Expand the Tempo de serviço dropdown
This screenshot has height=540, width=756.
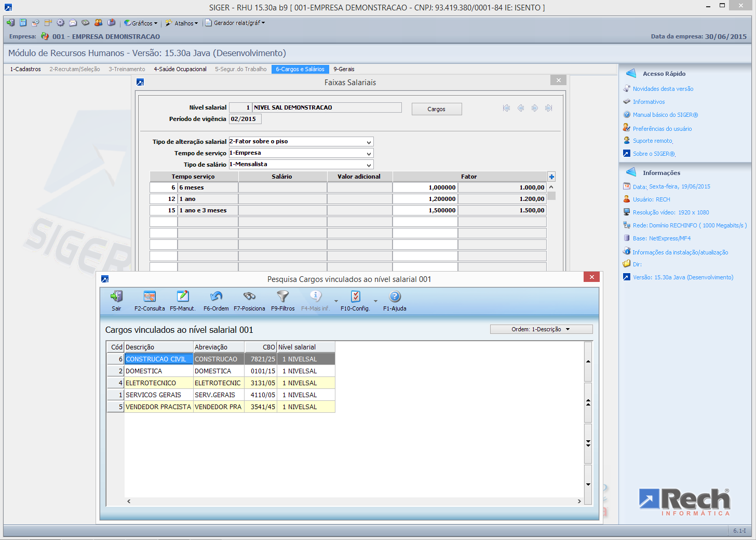[369, 154]
